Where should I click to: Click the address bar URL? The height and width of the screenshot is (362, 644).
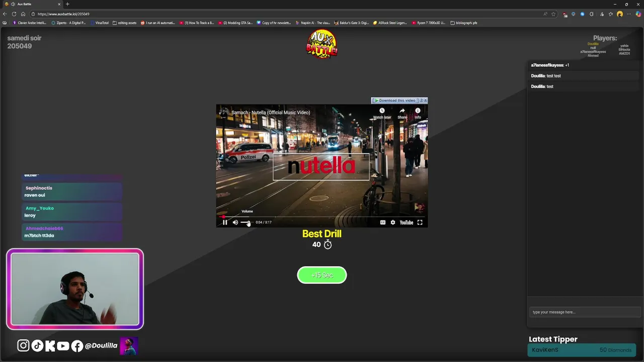63,14
